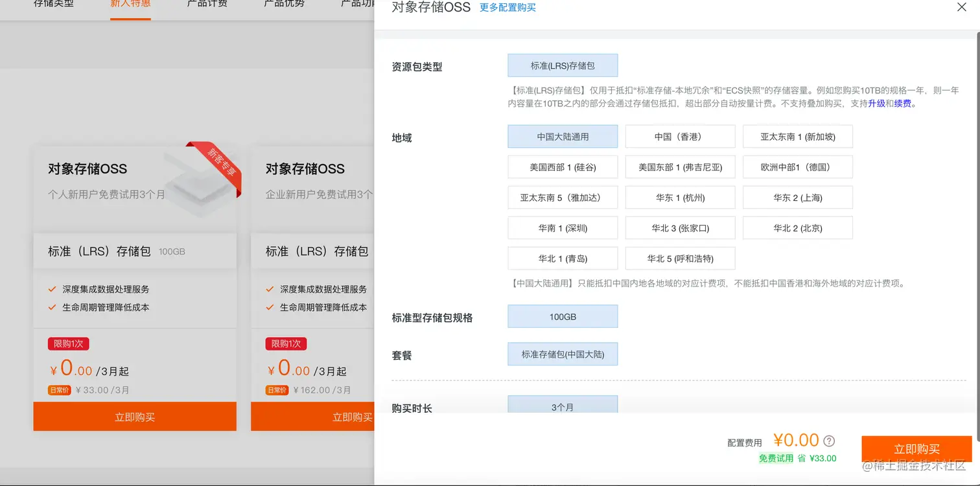980x486 pixels.
Task: Switch to the 存储类型 tab
Action: coord(54,4)
